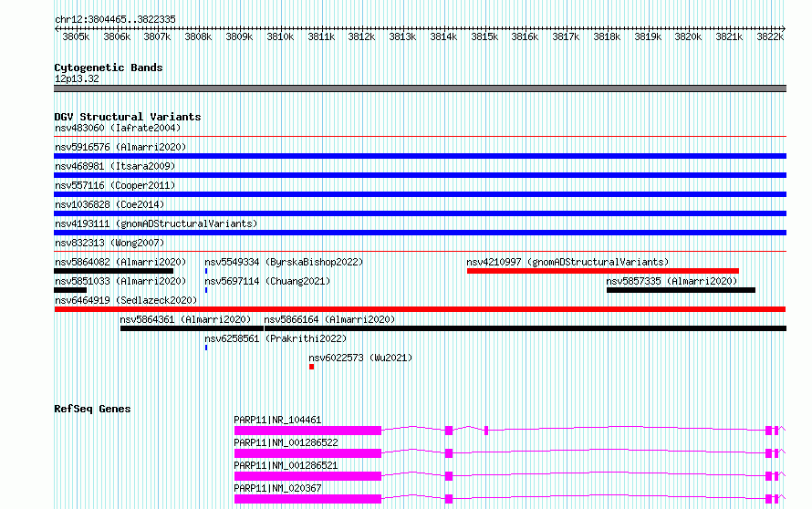Screen dimensions: 812x509
Task: Click the blue marker under nsv5697114
Action: (x=206, y=290)
